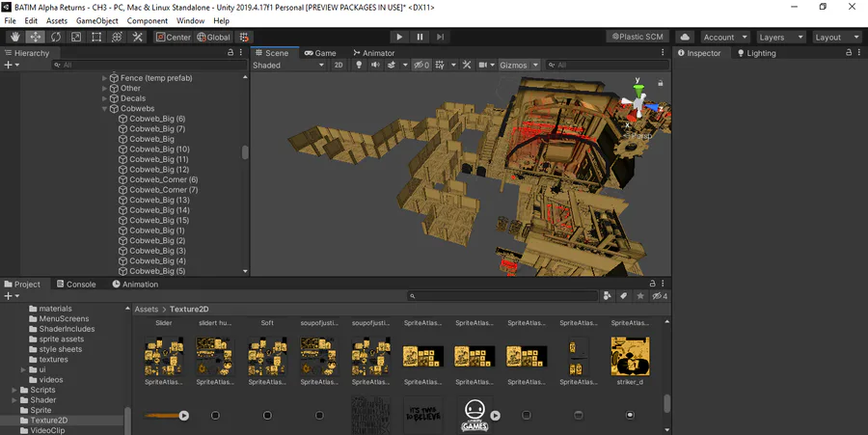
Task: Open Hierarchy create plus dropdown
Action: click(12, 65)
